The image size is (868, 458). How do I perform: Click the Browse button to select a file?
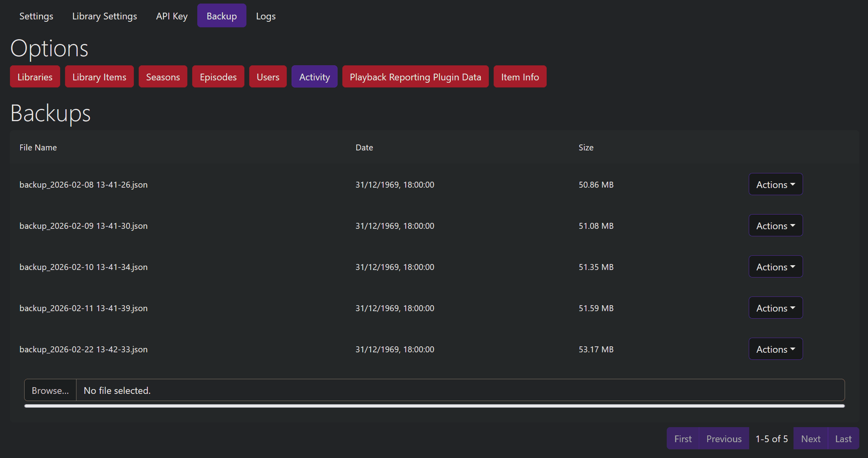[x=50, y=390]
